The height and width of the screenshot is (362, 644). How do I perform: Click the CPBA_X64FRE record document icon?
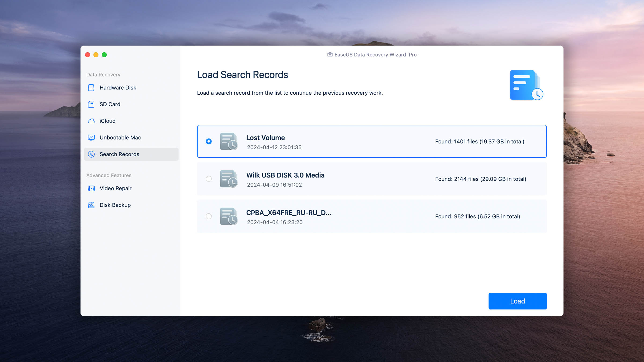(x=228, y=216)
